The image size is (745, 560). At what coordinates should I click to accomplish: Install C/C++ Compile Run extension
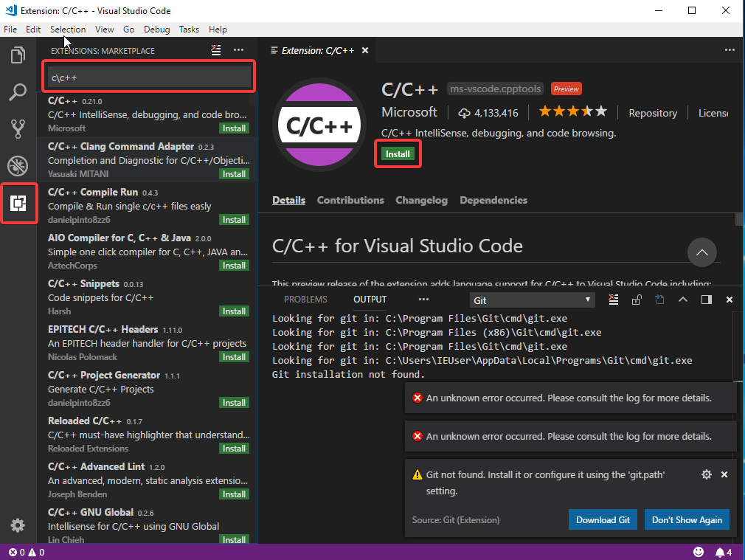point(235,220)
